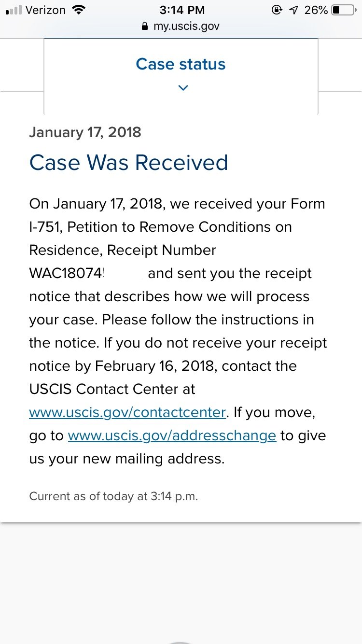
Task: Tap the my.uscis.gov address bar
Action: (x=186, y=26)
